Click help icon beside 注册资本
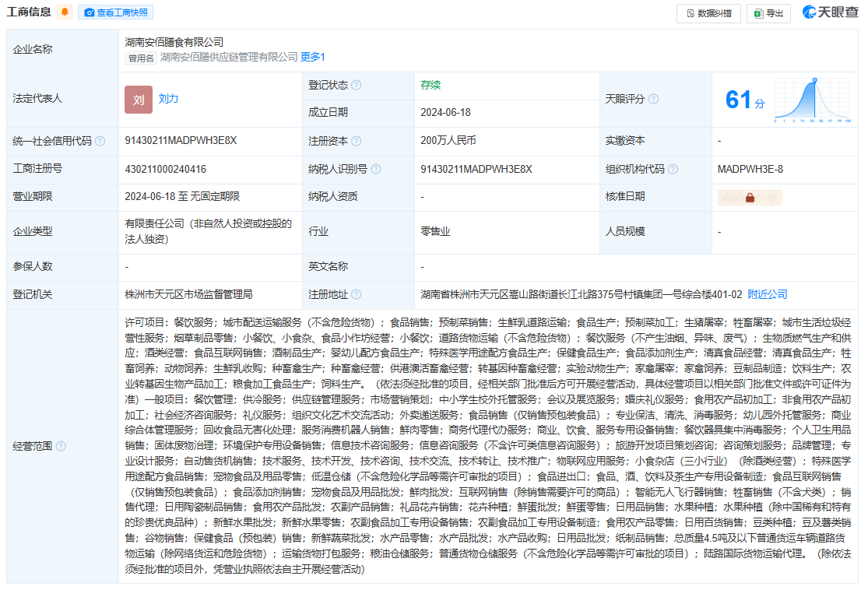 click(x=357, y=141)
